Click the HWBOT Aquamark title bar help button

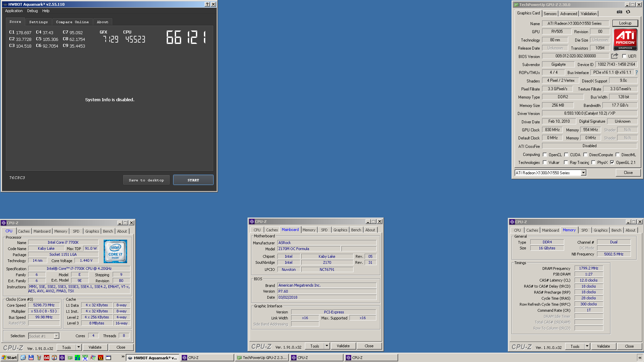pyautogui.click(x=207, y=4)
